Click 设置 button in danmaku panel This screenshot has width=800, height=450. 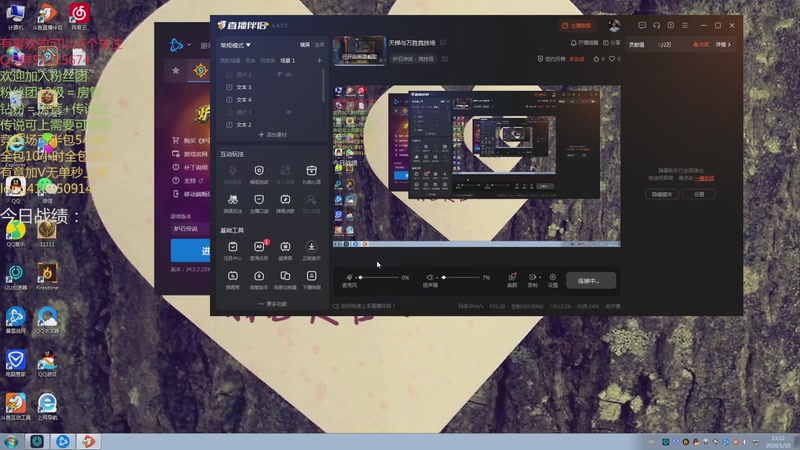[x=699, y=194]
